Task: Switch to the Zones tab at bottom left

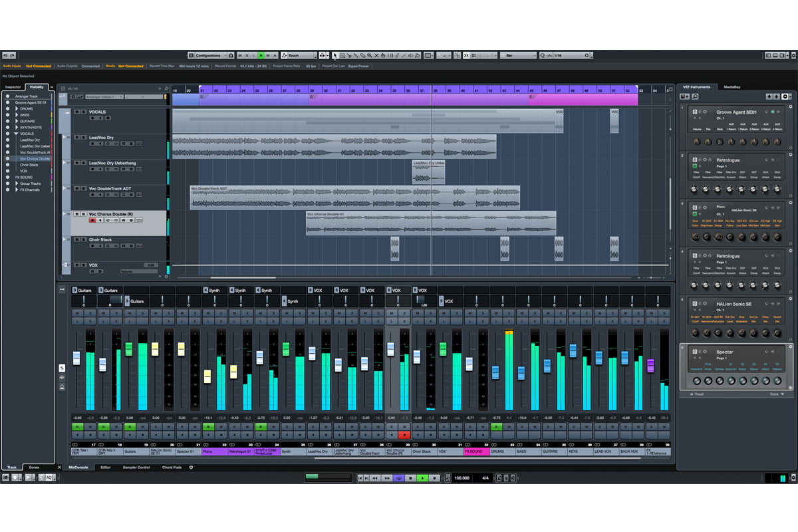Action: click(34, 467)
